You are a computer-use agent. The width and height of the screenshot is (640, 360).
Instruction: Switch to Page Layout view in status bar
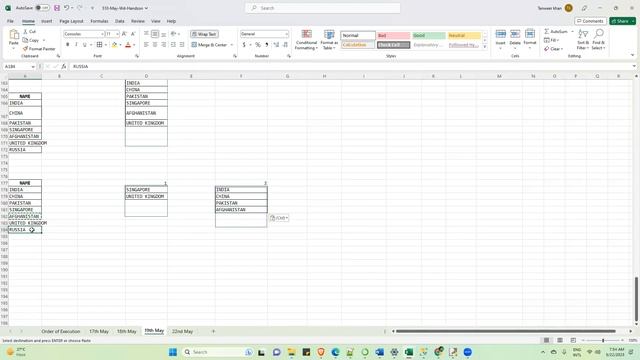(x=560, y=340)
